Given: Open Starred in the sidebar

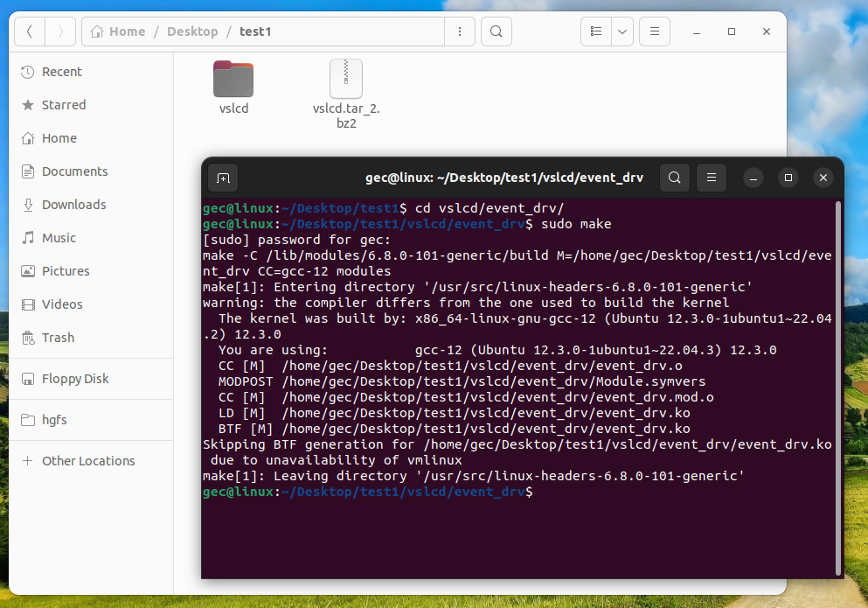Looking at the screenshot, I should (x=91, y=105).
